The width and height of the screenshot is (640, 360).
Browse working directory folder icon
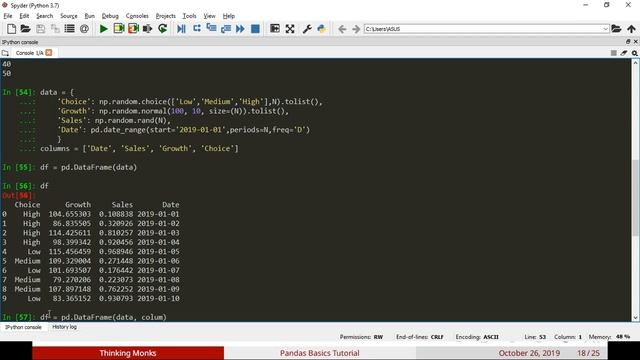pyautogui.click(x=616, y=29)
